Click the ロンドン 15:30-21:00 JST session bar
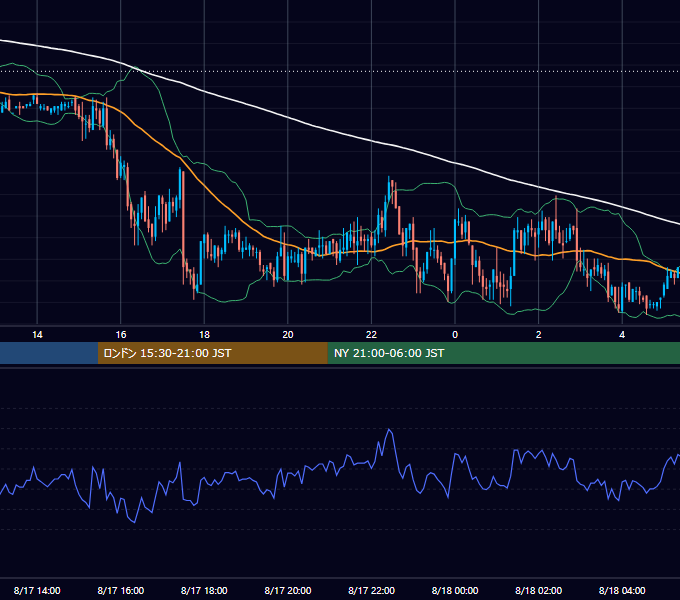This screenshot has width=680, height=600. tap(212, 353)
